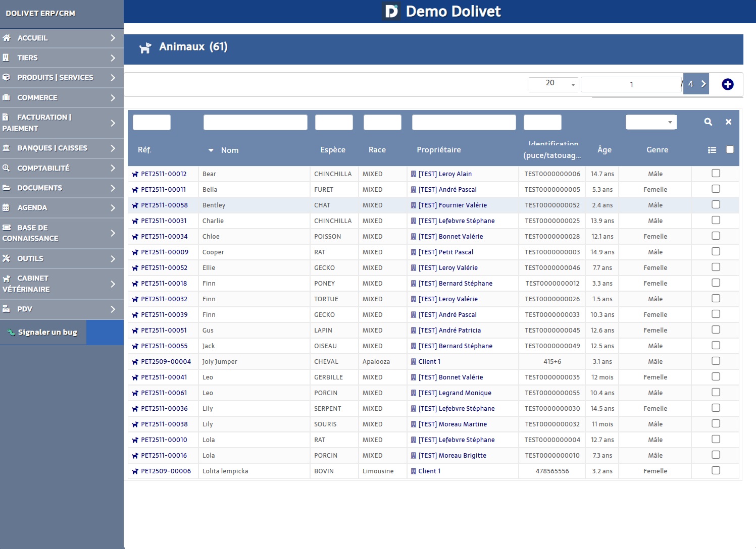Toggle the select-all checkbox in header
Viewport: 756px width, 549px height.
729,149
